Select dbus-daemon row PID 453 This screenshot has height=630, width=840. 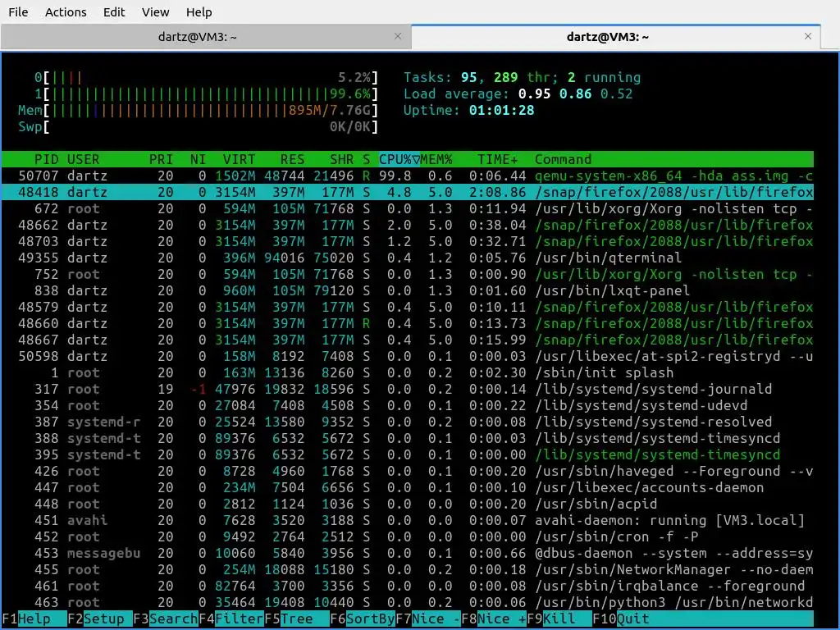408,553
